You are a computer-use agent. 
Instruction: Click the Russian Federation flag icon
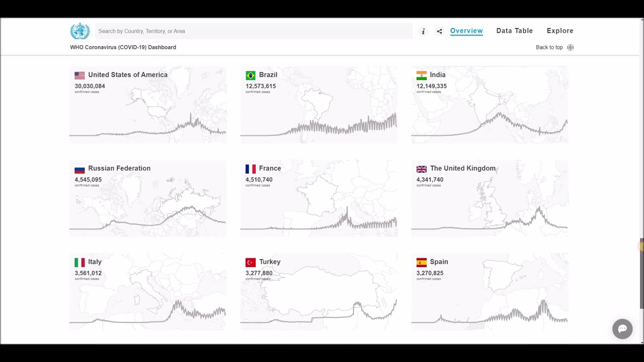coord(79,169)
